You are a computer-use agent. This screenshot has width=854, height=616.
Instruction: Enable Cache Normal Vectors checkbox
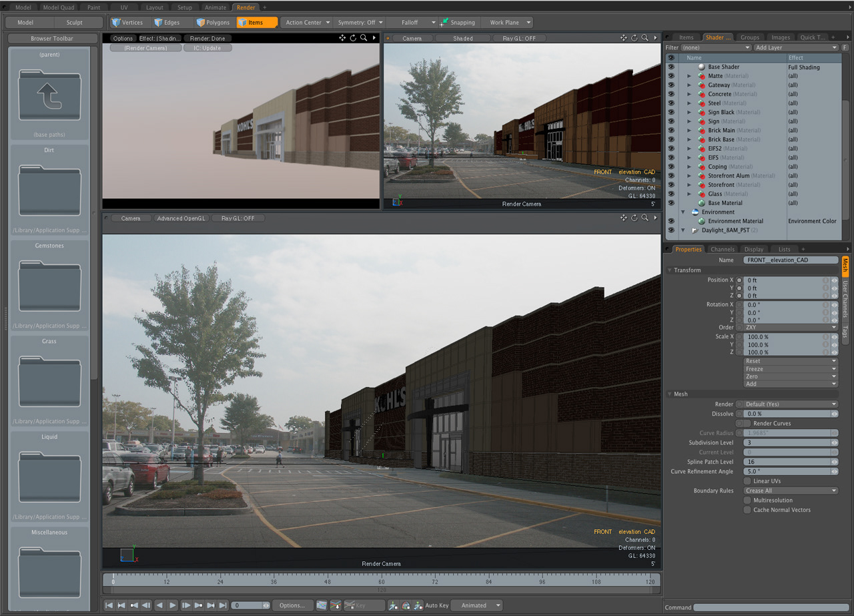[747, 509]
